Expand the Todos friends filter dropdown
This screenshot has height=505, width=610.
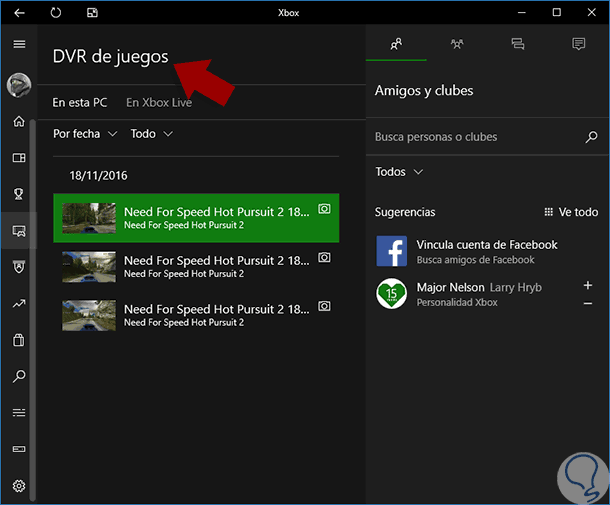[399, 172]
